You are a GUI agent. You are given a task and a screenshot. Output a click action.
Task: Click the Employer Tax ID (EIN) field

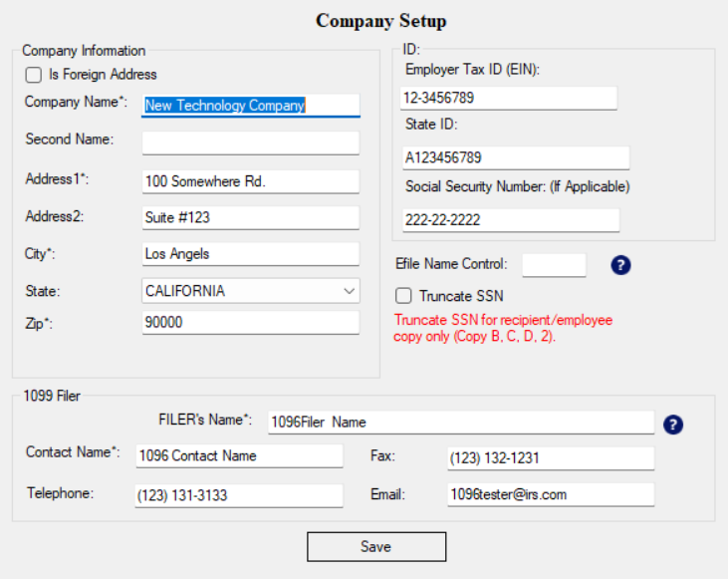pos(508,99)
